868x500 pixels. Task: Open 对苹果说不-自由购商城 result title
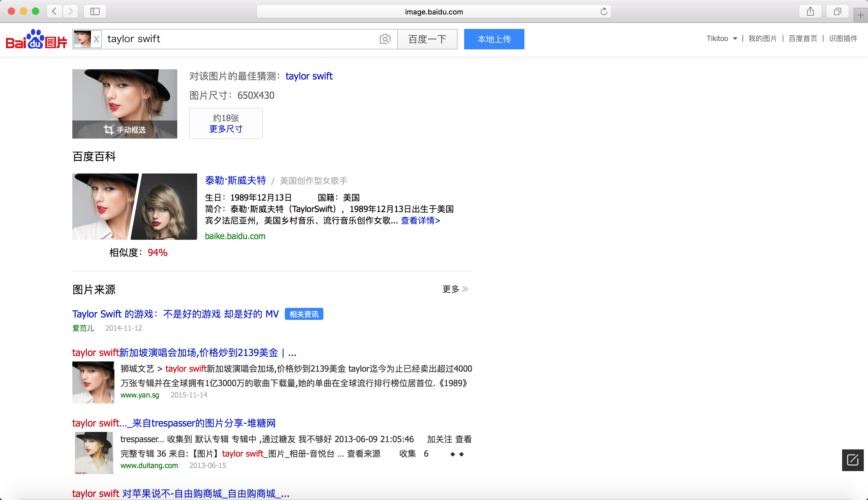pos(181,493)
